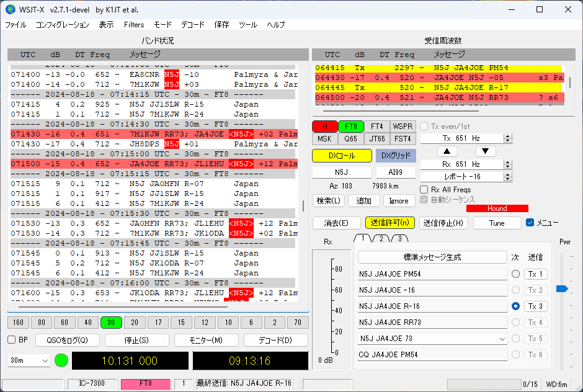
Task: Select MSK mode button
Action: pyautogui.click(x=325, y=139)
